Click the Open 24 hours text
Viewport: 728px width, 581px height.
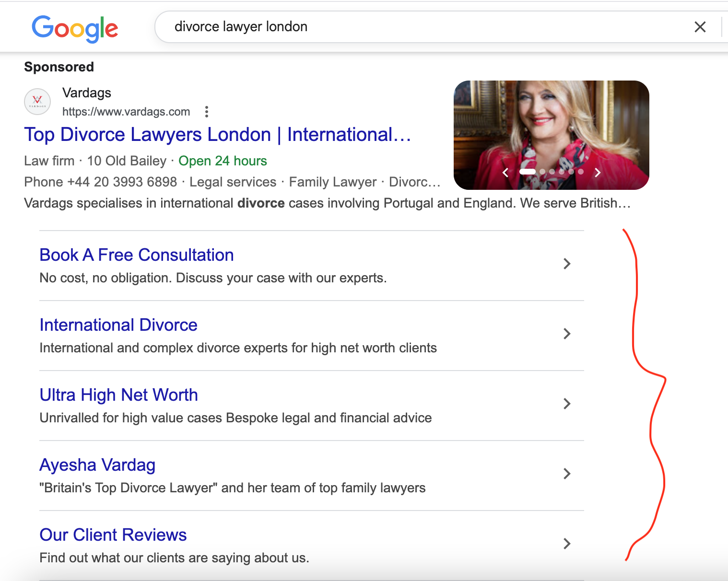[x=223, y=161]
